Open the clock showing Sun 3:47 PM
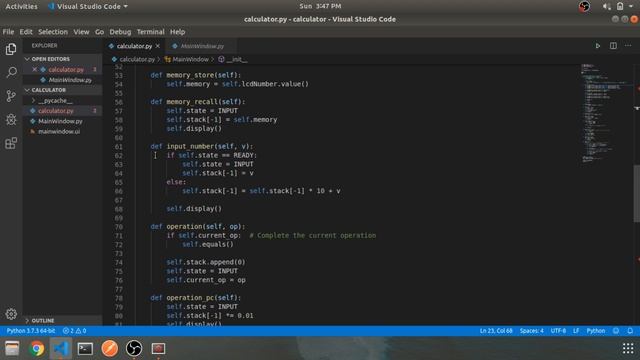 [320, 6]
